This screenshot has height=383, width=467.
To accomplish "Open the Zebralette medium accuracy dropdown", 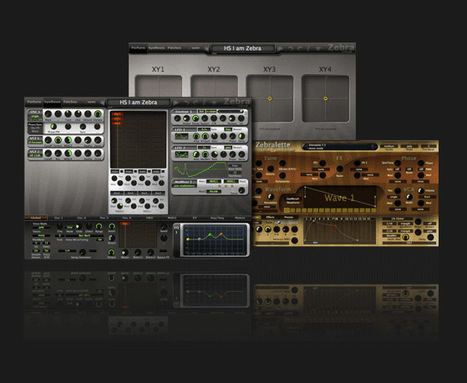I will tap(389, 146).
